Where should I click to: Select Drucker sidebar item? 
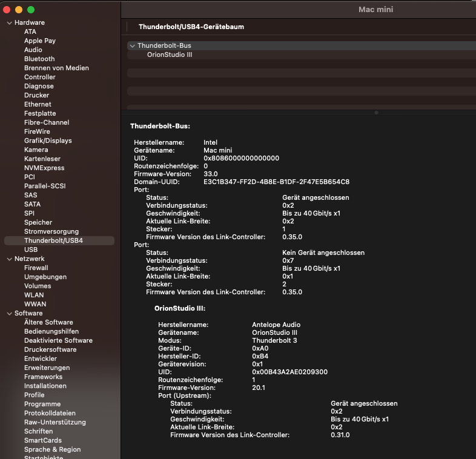tap(36, 95)
